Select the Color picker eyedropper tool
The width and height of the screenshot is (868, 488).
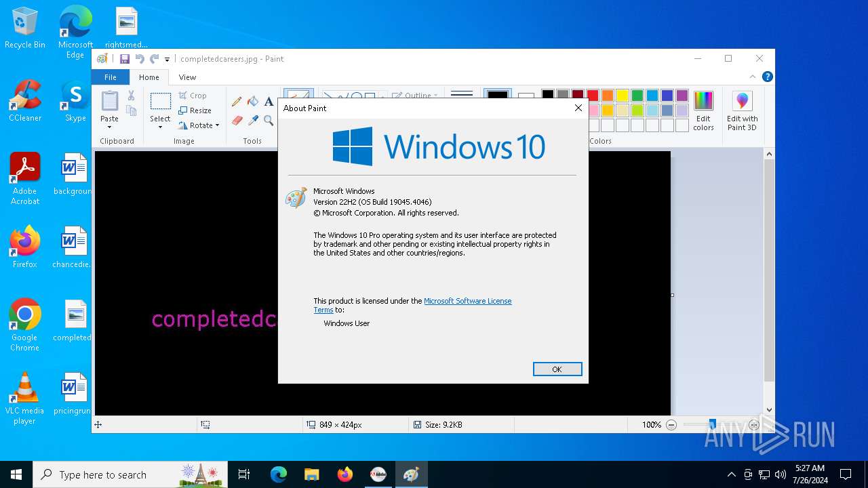pyautogui.click(x=253, y=121)
